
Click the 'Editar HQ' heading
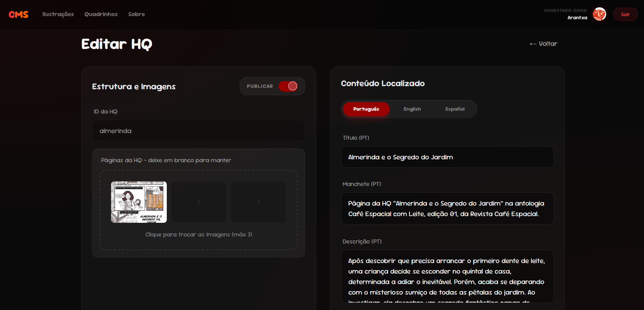tap(117, 44)
